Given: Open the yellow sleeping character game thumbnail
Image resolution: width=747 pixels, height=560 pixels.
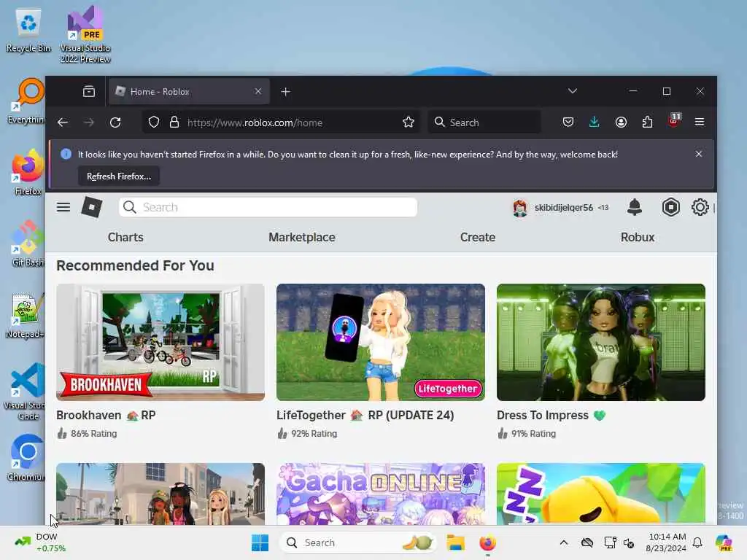Looking at the screenshot, I should point(601,494).
